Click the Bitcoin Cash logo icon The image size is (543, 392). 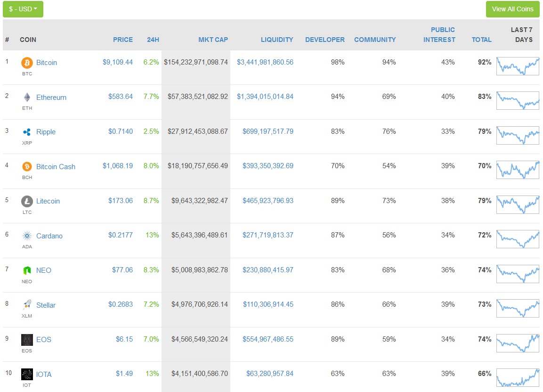pos(27,166)
